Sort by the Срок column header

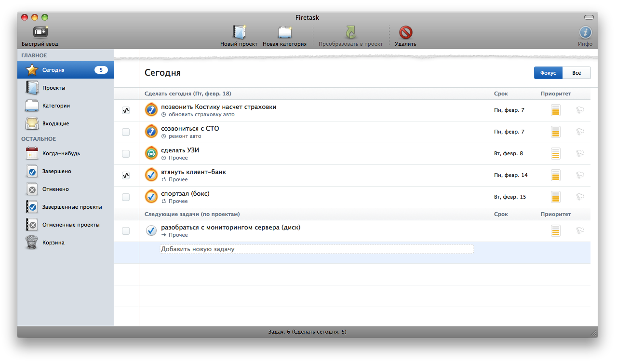click(x=501, y=94)
